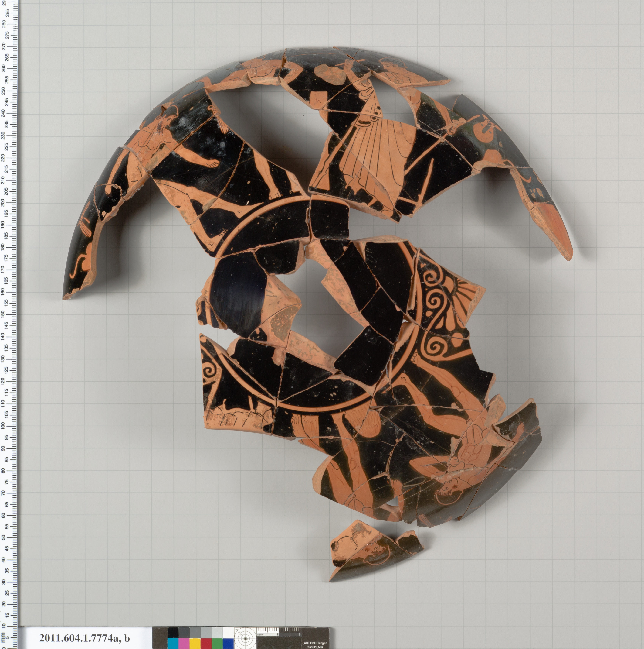Select the black grayscale patch
Screen dimensions: 644x649
pos(173,633)
